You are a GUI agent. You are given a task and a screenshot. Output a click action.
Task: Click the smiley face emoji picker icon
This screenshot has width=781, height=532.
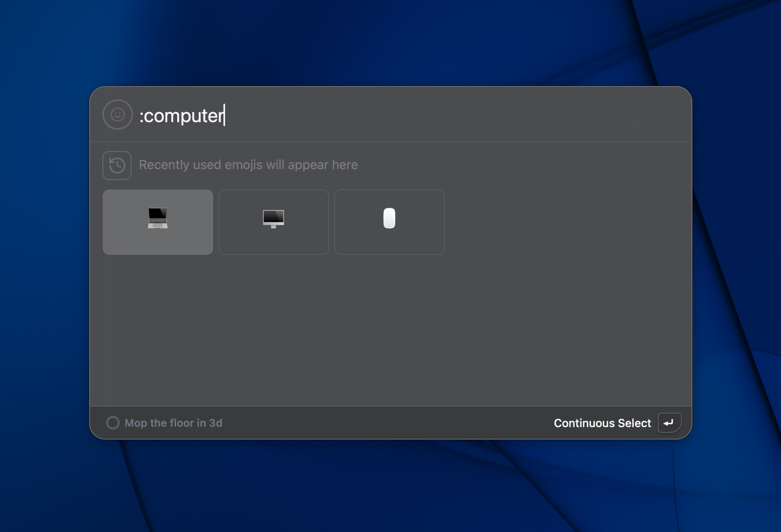point(117,115)
